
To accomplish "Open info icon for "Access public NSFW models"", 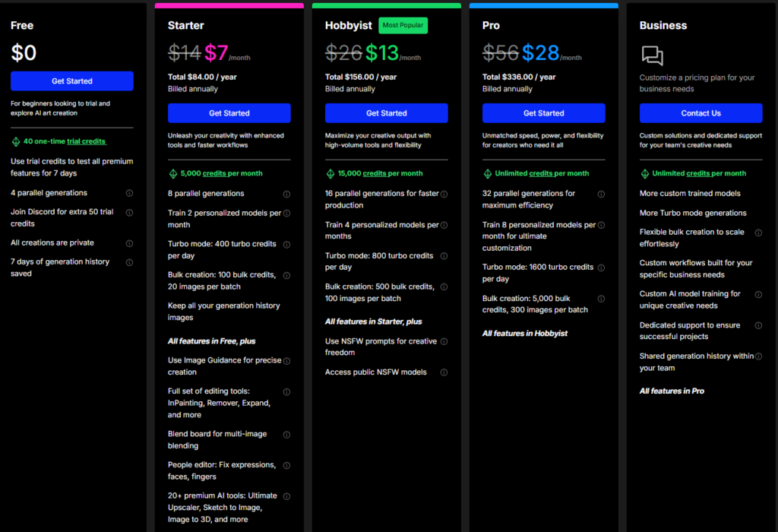I will click(x=444, y=372).
